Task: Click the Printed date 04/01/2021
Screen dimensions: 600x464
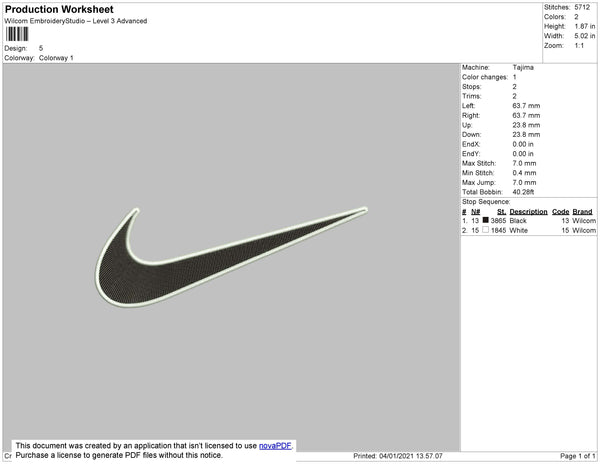Action: [x=398, y=456]
